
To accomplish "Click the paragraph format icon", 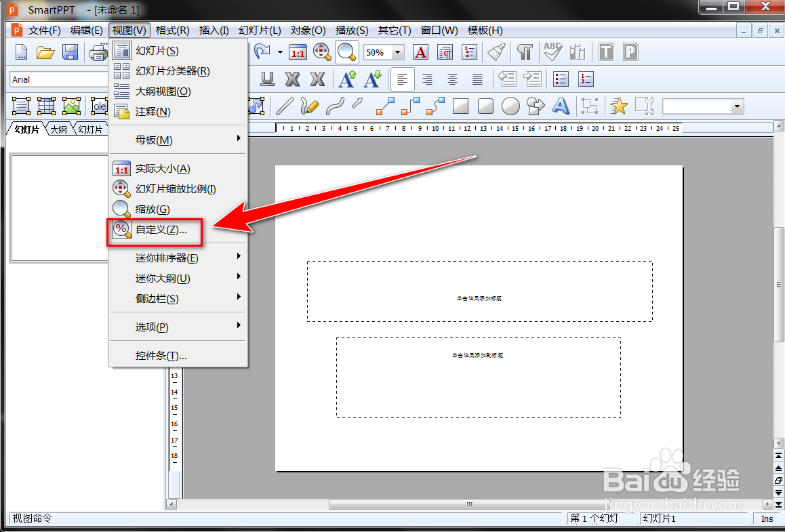I will coord(445,52).
